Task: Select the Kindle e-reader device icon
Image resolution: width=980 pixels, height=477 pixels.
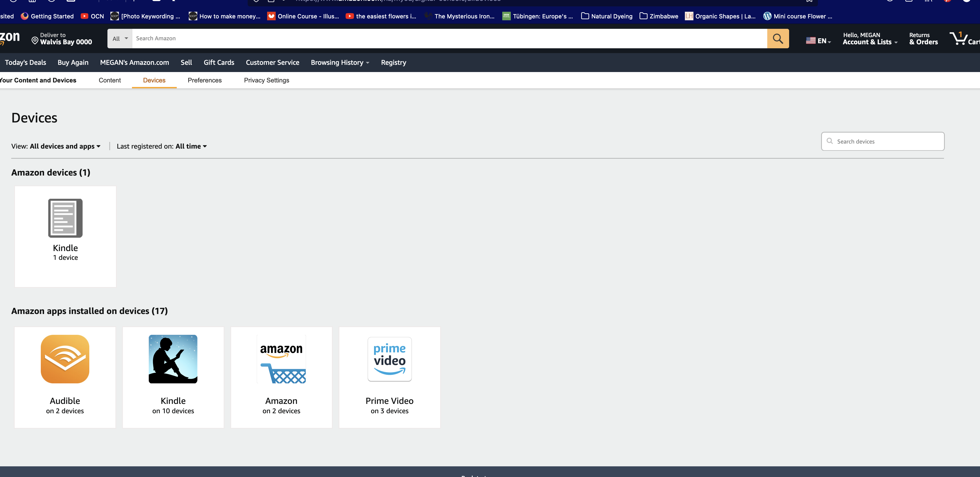Action: 65,218
